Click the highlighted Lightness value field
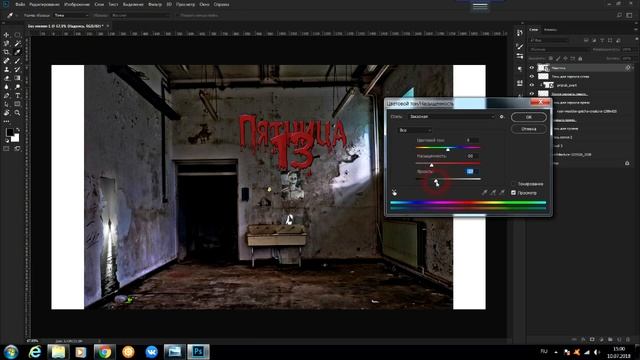 [472, 171]
